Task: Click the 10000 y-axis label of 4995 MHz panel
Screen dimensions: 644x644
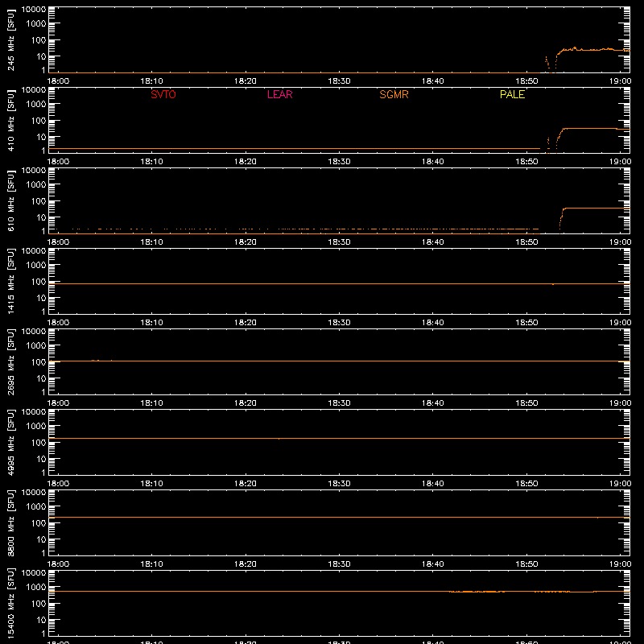Action: [x=34, y=412]
